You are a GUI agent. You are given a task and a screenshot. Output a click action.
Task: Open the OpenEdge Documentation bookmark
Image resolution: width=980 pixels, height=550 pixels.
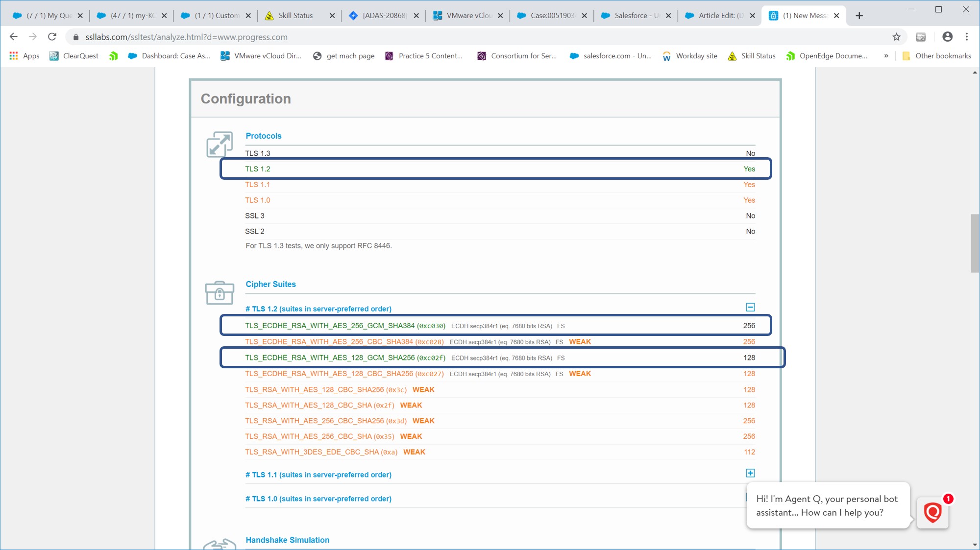tap(827, 55)
